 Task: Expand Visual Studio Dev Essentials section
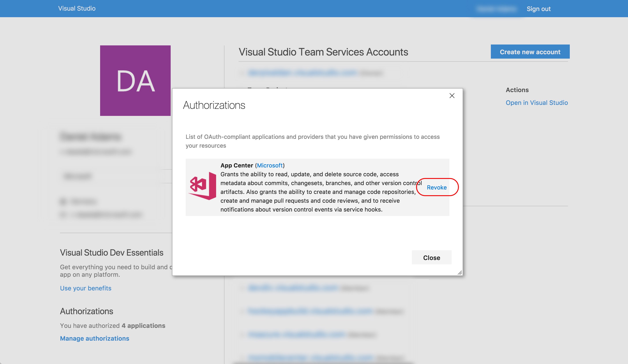111,252
